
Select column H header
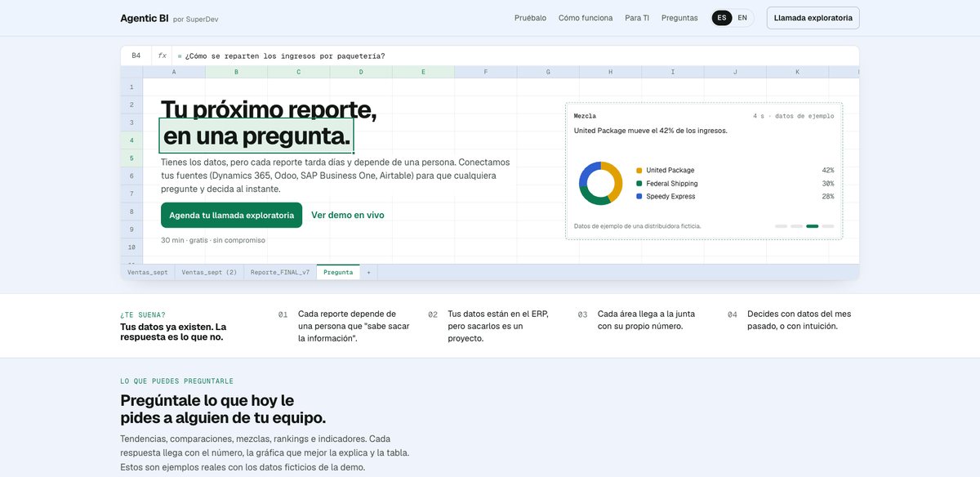610,72
